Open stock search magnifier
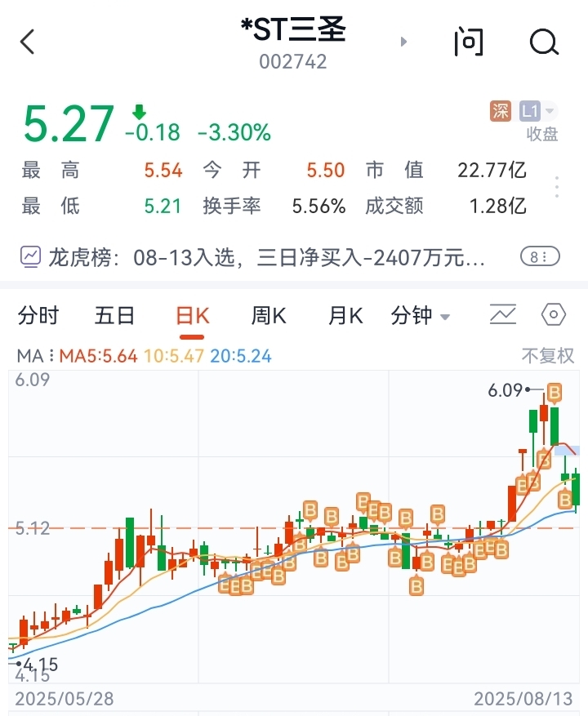588x716 pixels. (544, 42)
